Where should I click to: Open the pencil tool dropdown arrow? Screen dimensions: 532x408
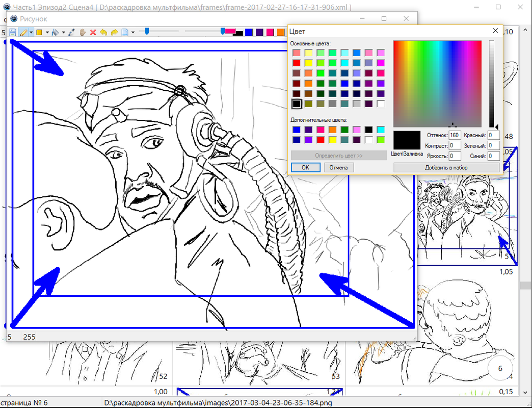click(x=31, y=32)
